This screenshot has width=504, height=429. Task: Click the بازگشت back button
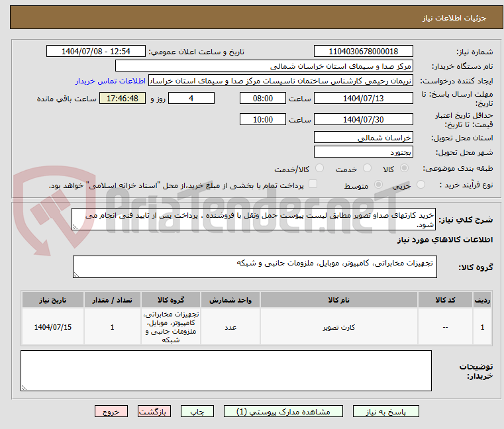tap(154, 411)
